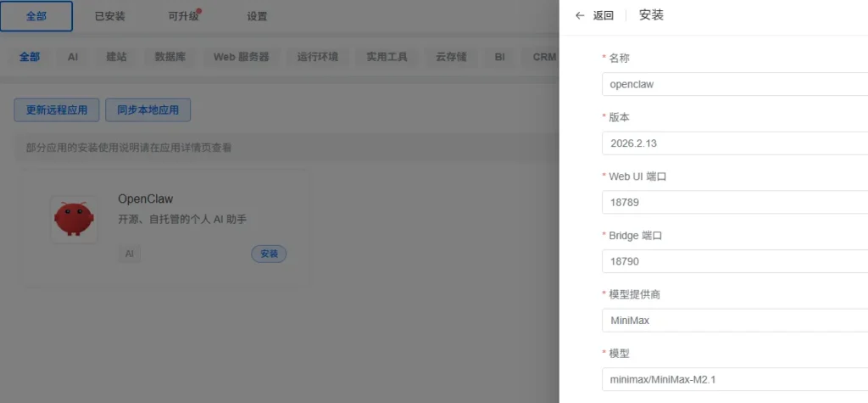
Task: Click the 安装 button on OpenClaw card
Action: [x=269, y=254]
